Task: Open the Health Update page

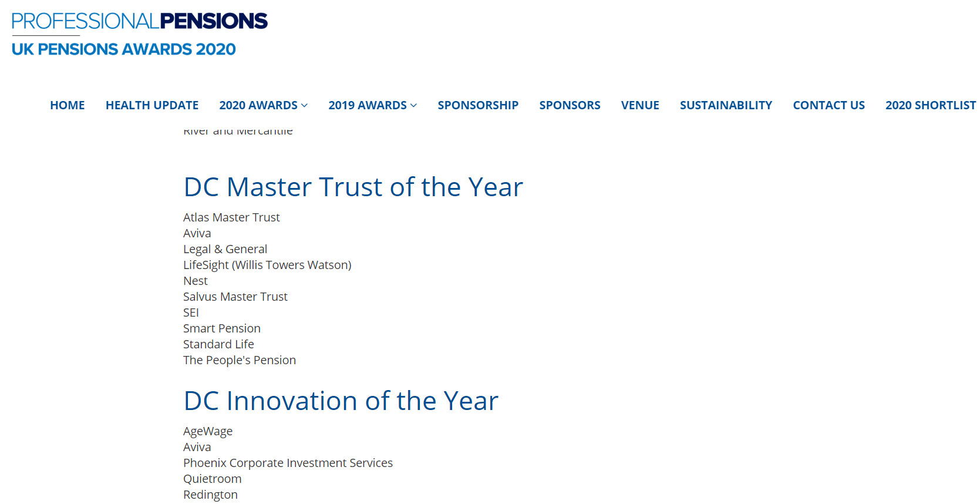Action: pos(152,105)
